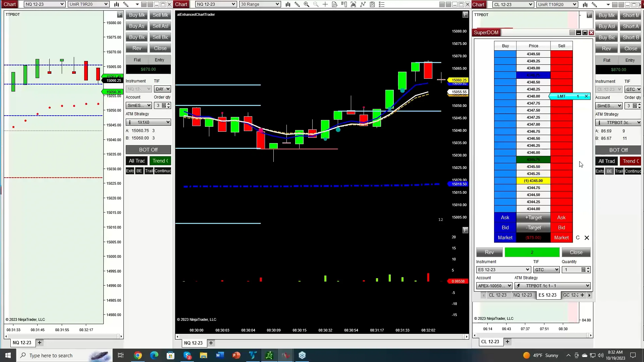
Task: Open strategies icon in middle chart toolbar
Action: pyautogui.click(x=363, y=4)
